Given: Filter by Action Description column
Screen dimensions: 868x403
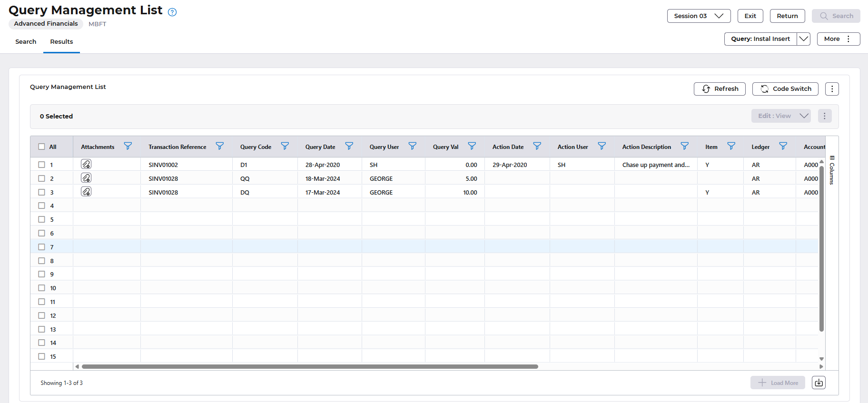Looking at the screenshot, I should (684, 146).
